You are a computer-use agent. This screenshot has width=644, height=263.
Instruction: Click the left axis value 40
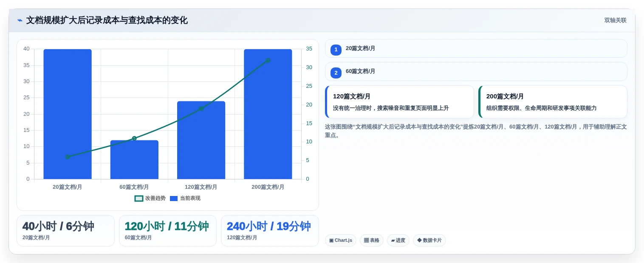[26, 49]
